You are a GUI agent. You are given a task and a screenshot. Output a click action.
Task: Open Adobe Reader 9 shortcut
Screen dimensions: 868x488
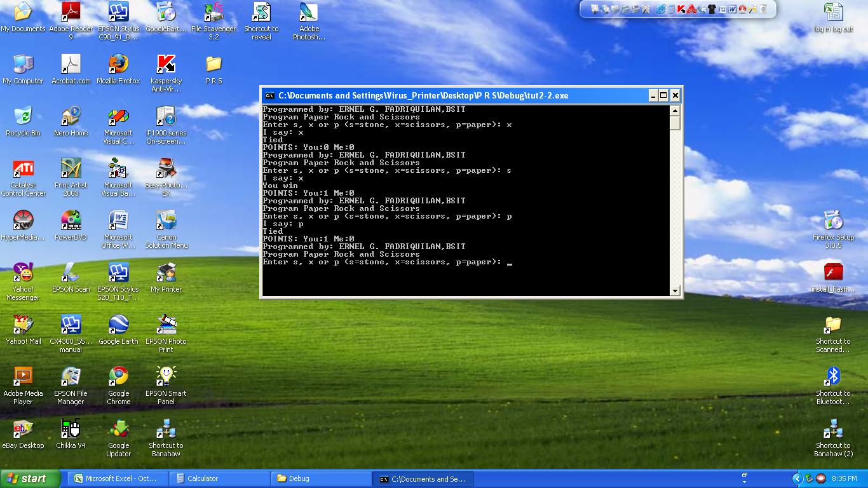tap(71, 21)
